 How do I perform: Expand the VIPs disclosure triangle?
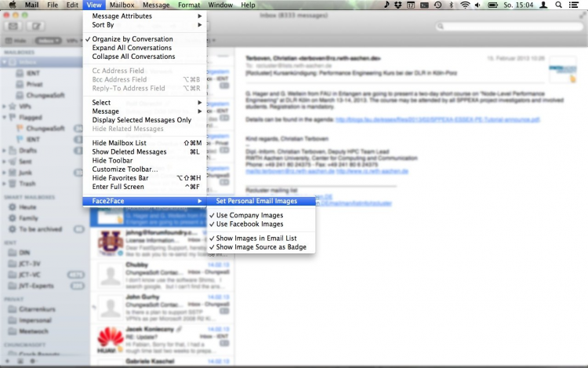click(x=5, y=106)
